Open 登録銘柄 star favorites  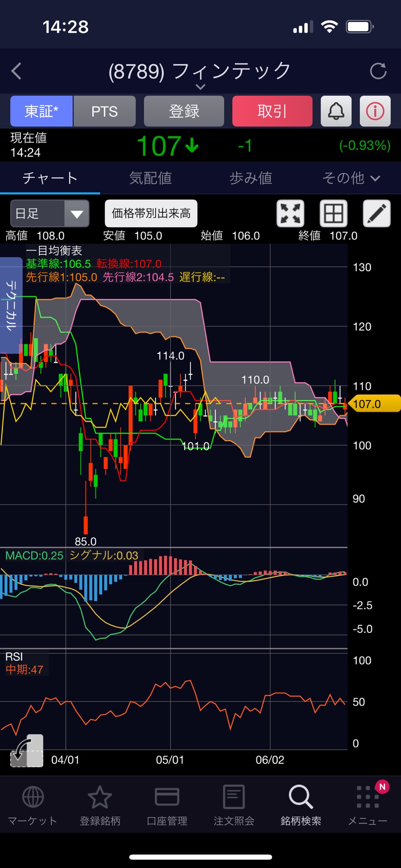click(x=100, y=806)
